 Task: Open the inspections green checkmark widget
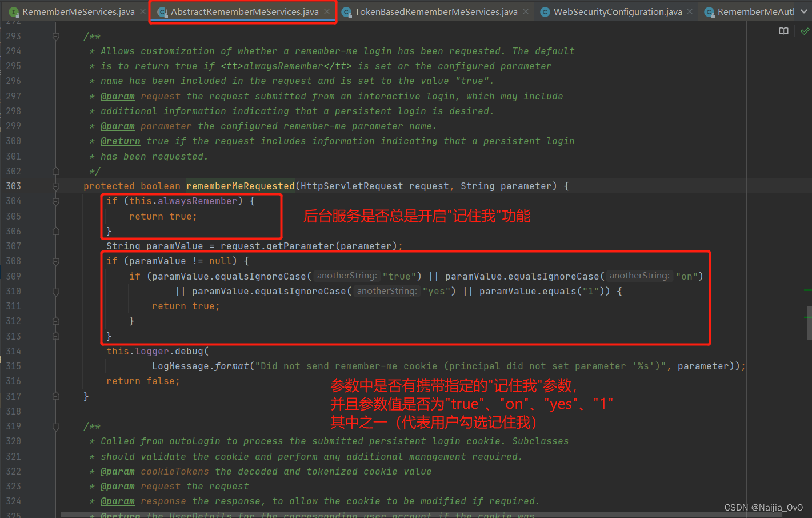805,31
